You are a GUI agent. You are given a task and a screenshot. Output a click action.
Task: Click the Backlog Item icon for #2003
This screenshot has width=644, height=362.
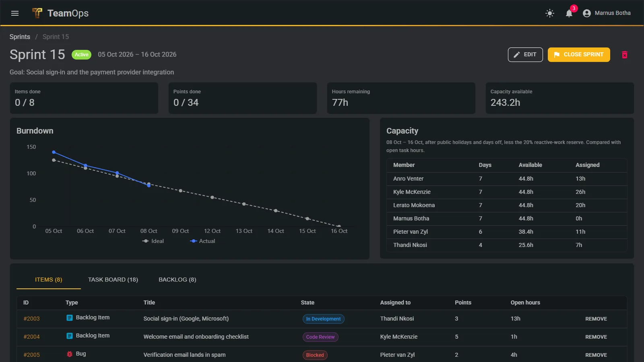70,318
